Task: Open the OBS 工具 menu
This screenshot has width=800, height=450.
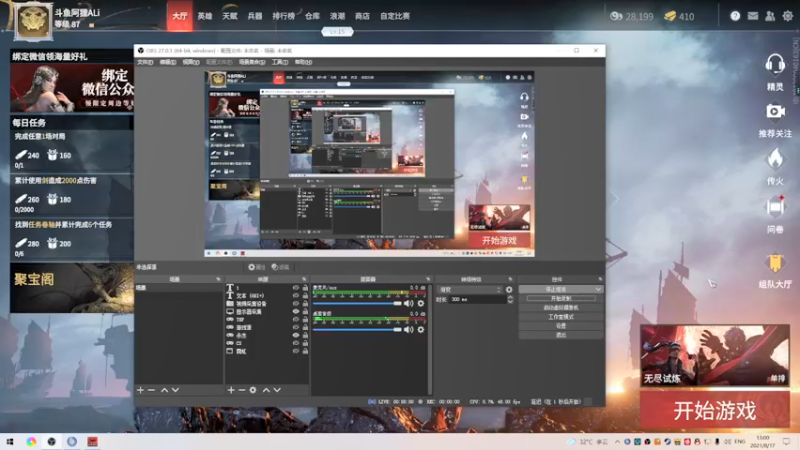Action: pos(280,62)
